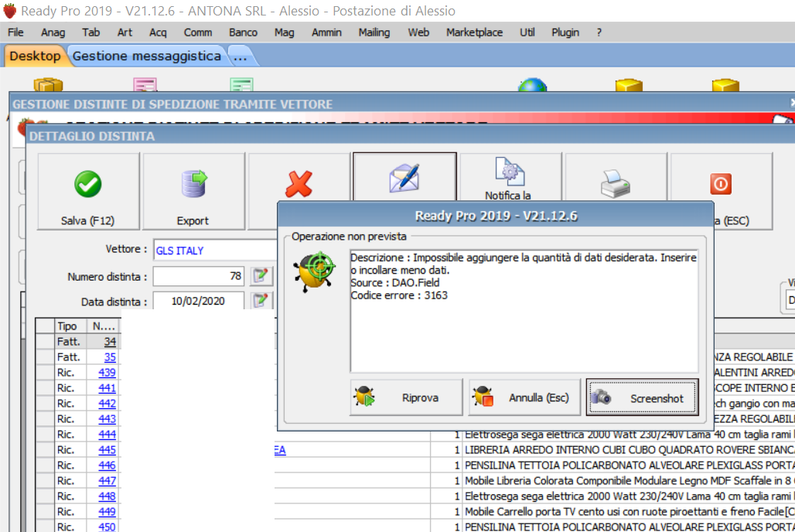Open the Anag menu
The width and height of the screenshot is (795, 532).
tap(53, 32)
